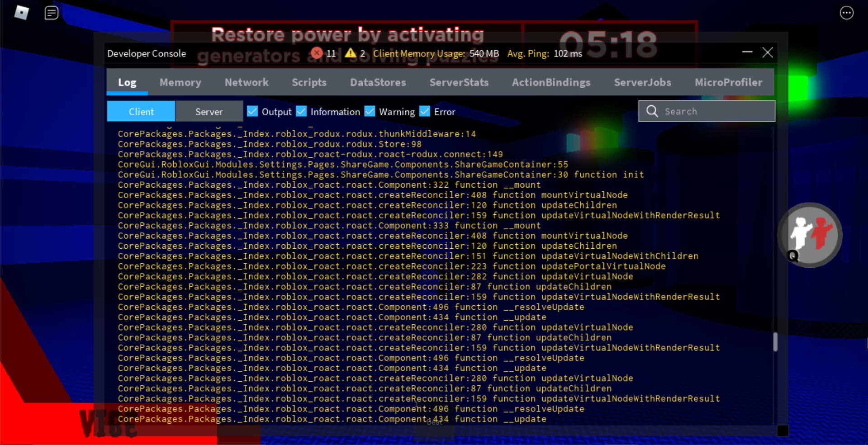Toggle the Error filter checkbox

pyautogui.click(x=425, y=111)
